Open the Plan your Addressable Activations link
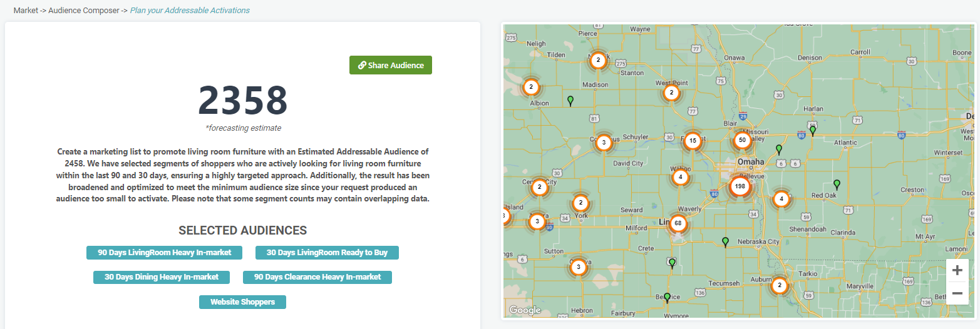 tap(189, 10)
